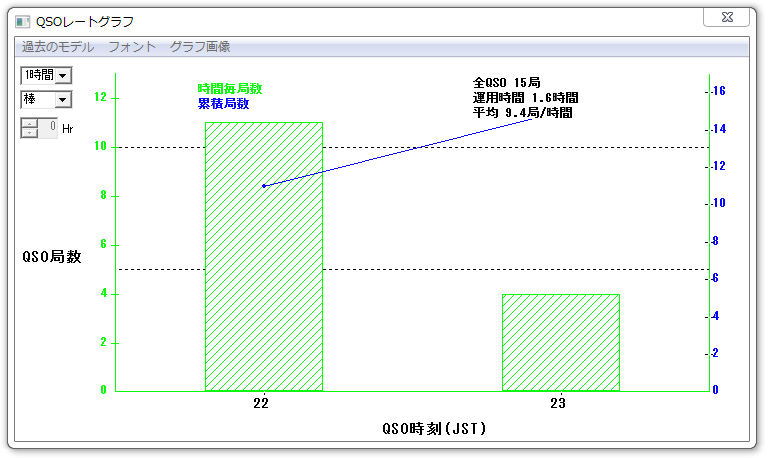
Task: Open the グラフ画像 menu
Action: coord(200,47)
